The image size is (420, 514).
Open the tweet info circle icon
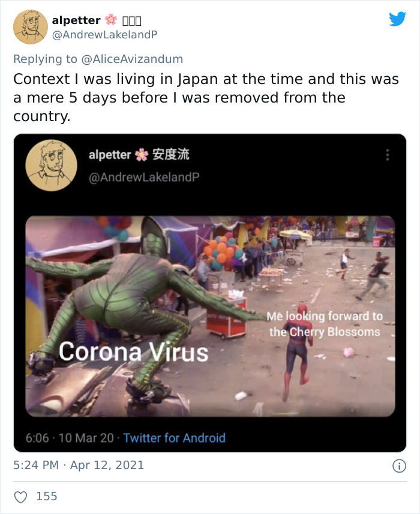pos(399,466)
